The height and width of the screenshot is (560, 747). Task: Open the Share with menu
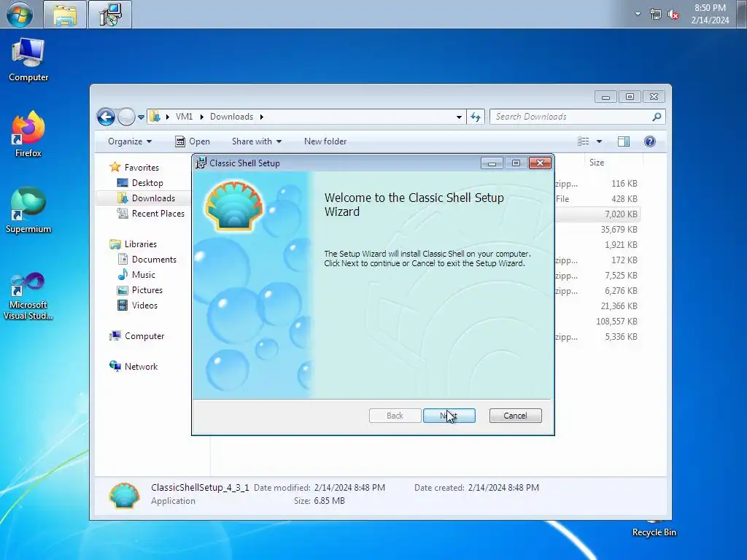256,141
